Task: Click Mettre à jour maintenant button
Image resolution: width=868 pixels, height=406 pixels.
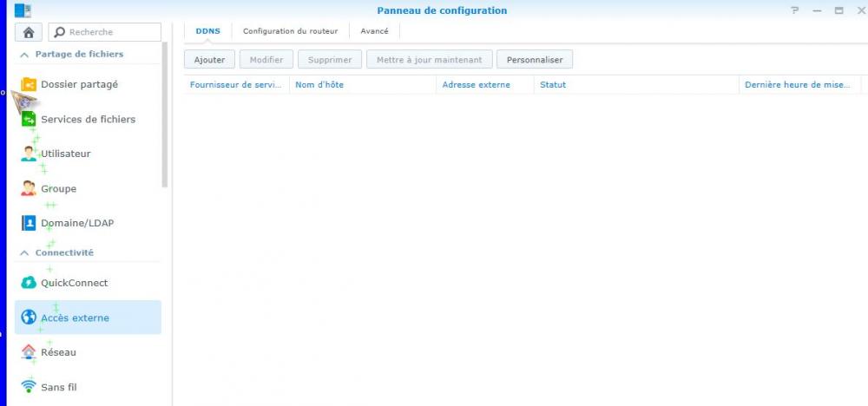Action: click(429, 60)
